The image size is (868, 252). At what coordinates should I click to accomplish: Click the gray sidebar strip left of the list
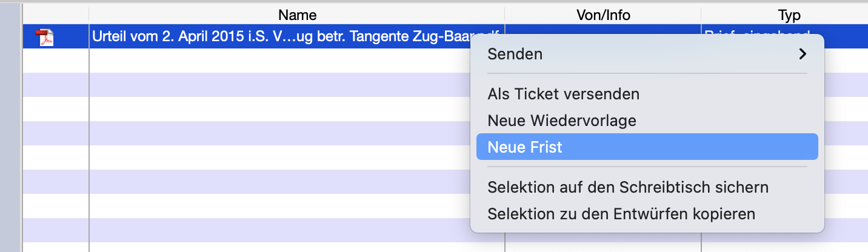click(11, 127)
